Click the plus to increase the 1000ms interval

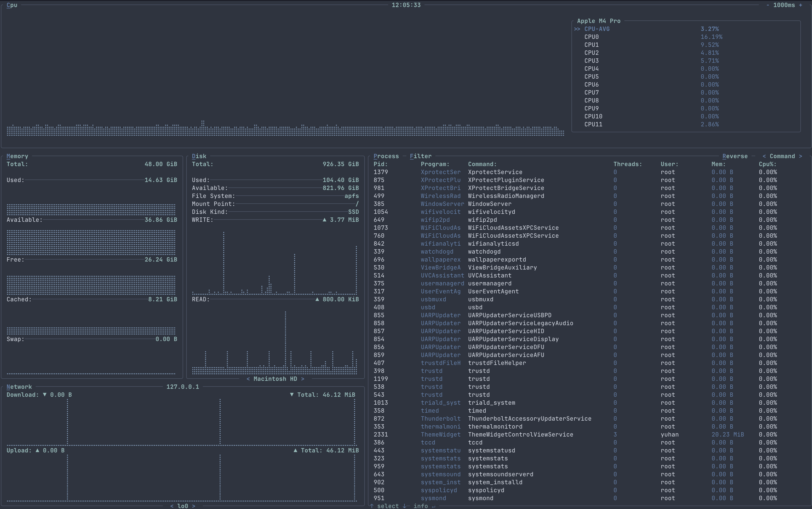(x=801, y=5)
